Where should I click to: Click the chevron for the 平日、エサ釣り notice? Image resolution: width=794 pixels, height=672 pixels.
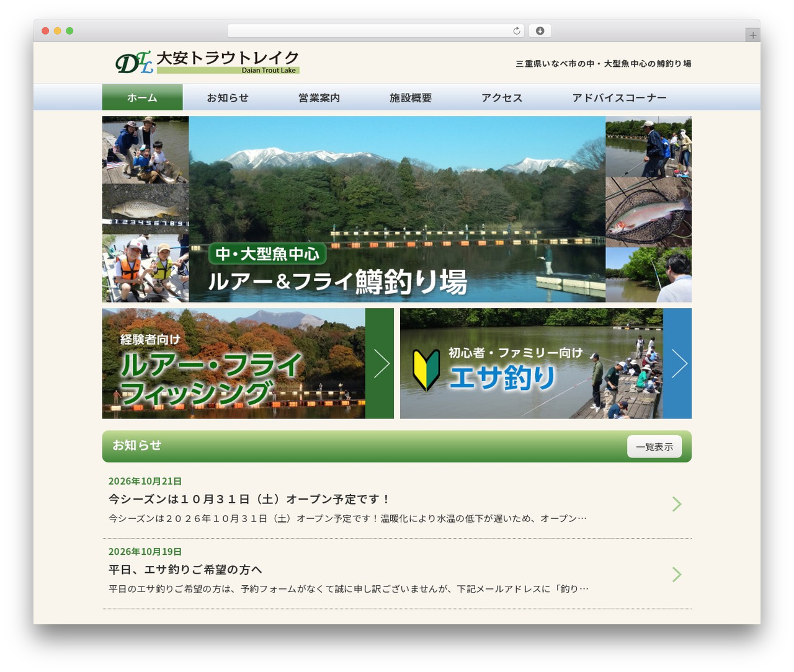coord(677,575)
